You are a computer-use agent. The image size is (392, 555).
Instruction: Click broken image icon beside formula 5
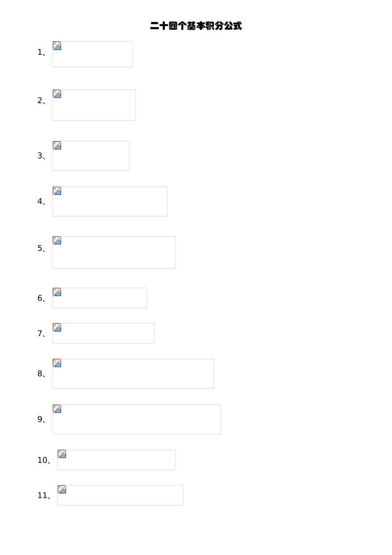[x=57, y=241]
